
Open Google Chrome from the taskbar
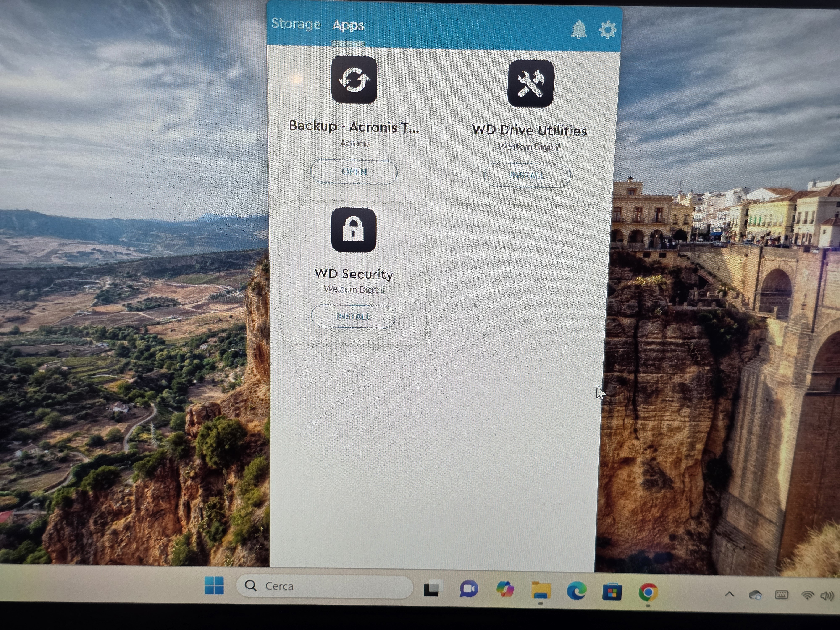[x=648, y=592]
